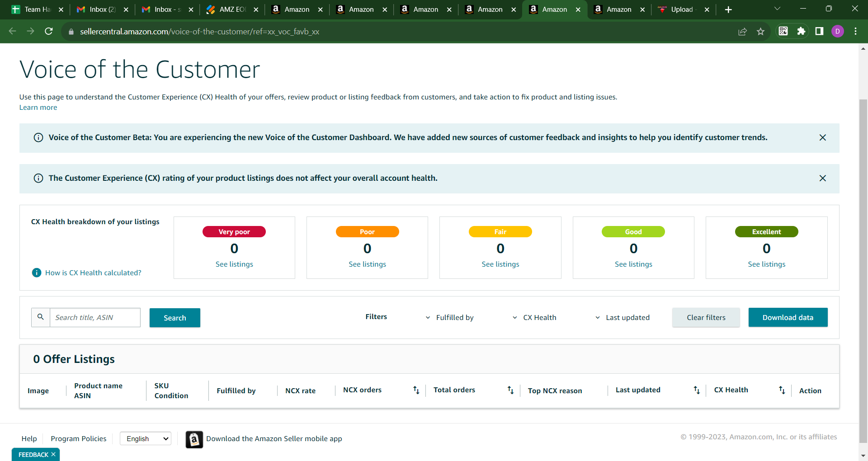The height and width of the screenshot is (461, 868).
Task: Open the Chrome three-dot menu
Action: pyautogui.click(x=855, y=31)
